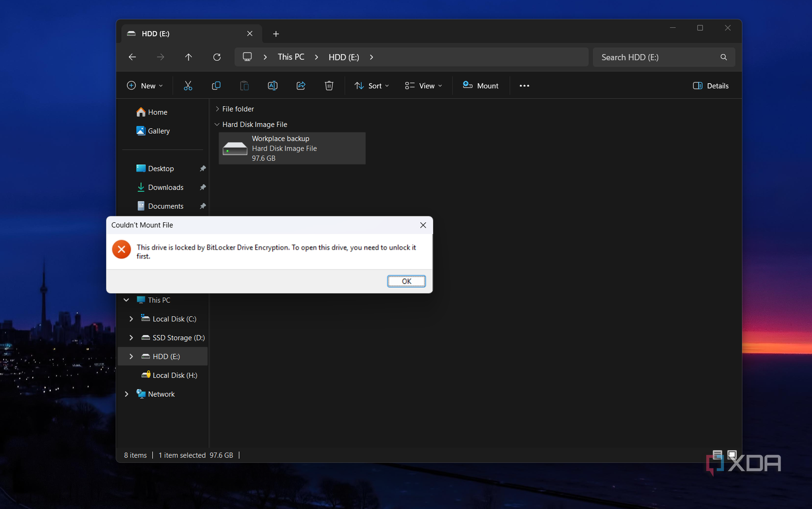Share the file via the Share icon
Image resolution: width=812 pixels, height=509 pixels.
coord(301,85)
